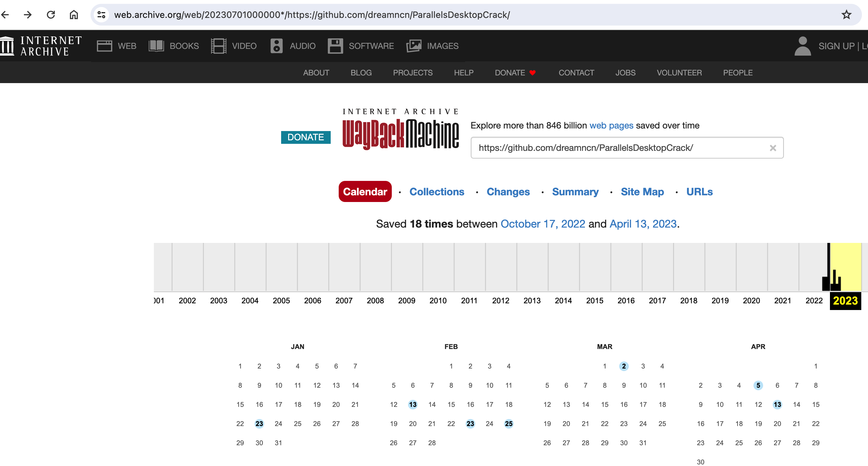868x466 pixels.
Task: Open the Images section icon
Action: [x=414, y=46]
